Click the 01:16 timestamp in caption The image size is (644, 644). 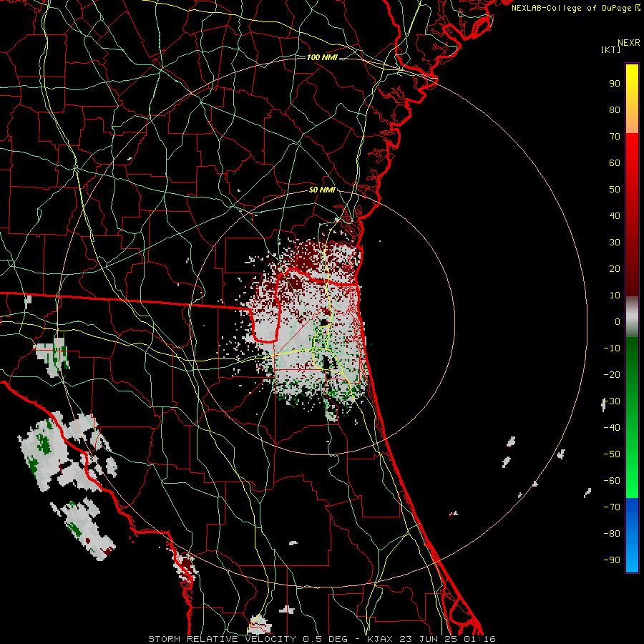479,639
